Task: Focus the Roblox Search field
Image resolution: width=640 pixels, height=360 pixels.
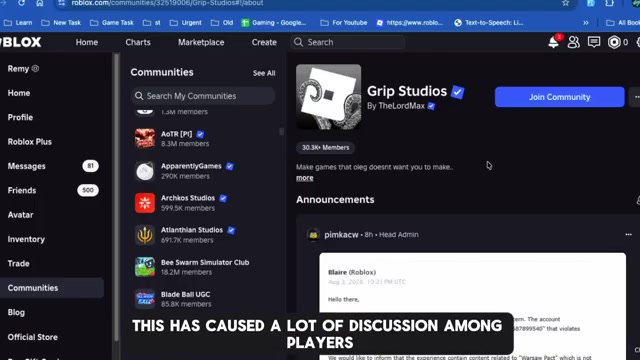Action: (x=348, y=42)
